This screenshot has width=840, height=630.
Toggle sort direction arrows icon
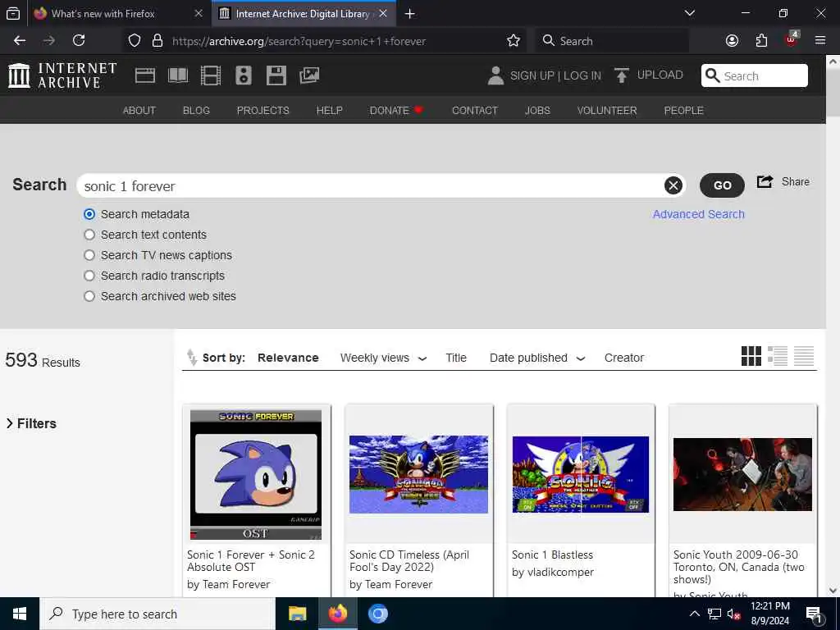(x=191, y=358)
